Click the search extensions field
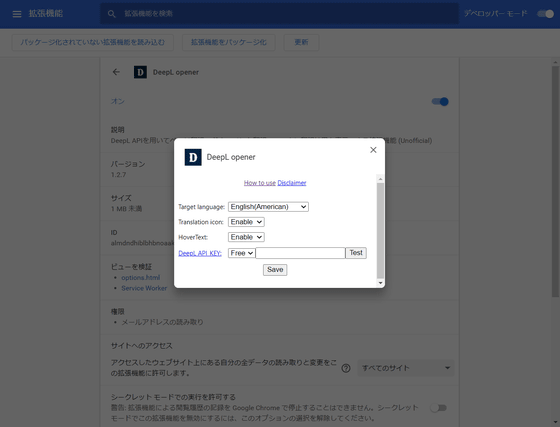560x427 pixels. pyautogui.click(x=279, y=14)
